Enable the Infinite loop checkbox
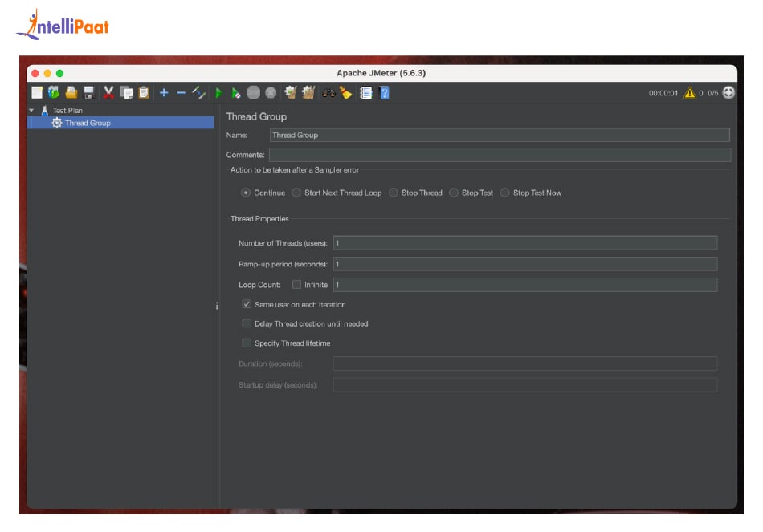763x532 pixels. point(296,285)
